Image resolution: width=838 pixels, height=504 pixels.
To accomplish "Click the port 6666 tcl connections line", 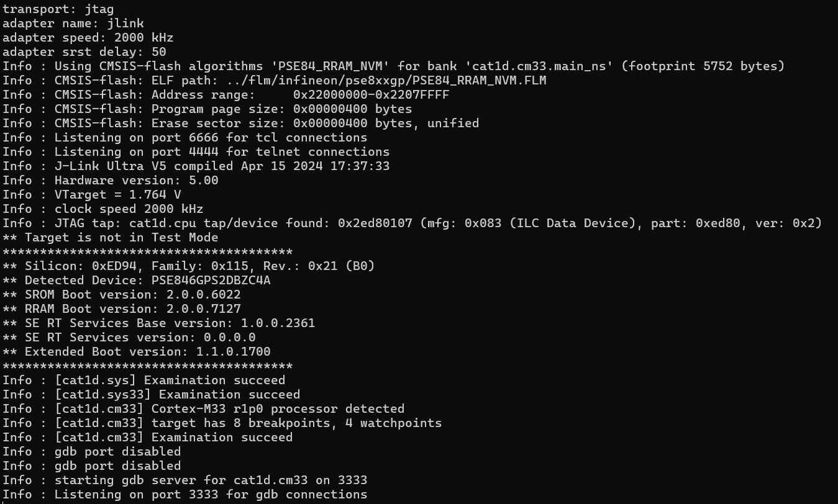I will [184, 138].
